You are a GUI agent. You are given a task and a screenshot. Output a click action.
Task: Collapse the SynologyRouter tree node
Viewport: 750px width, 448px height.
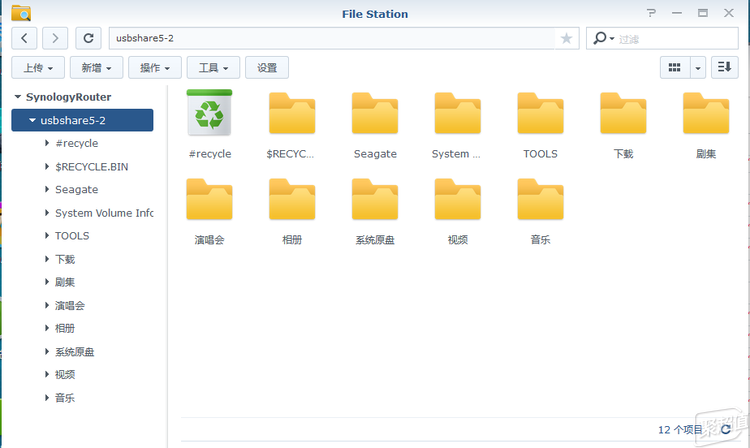pos(18,97)
